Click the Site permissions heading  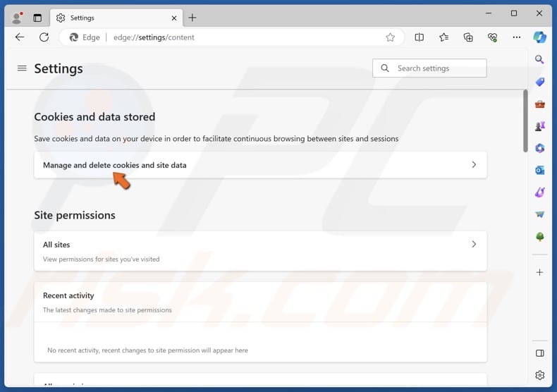pyautogui.click(x=75, y=215)
